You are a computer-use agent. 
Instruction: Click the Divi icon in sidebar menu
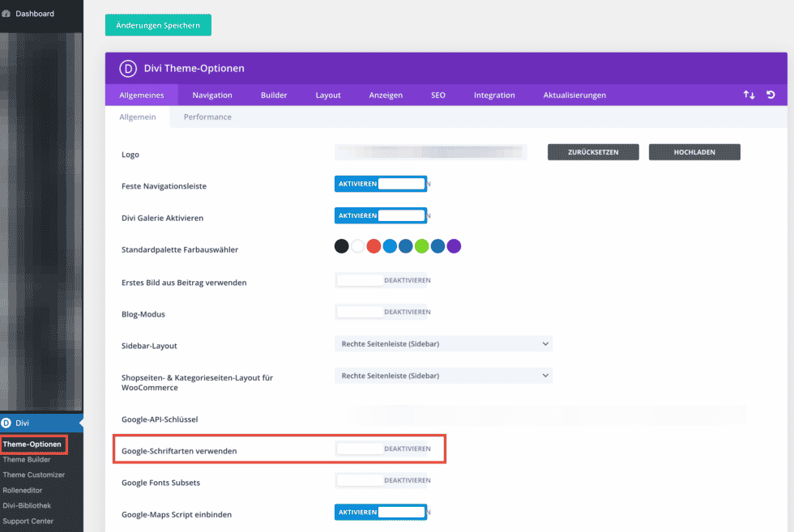point(6,423)
